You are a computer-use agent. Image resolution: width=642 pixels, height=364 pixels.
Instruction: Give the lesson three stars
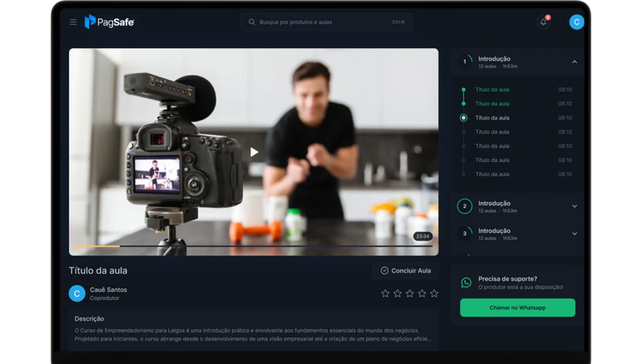pos(409,293)
